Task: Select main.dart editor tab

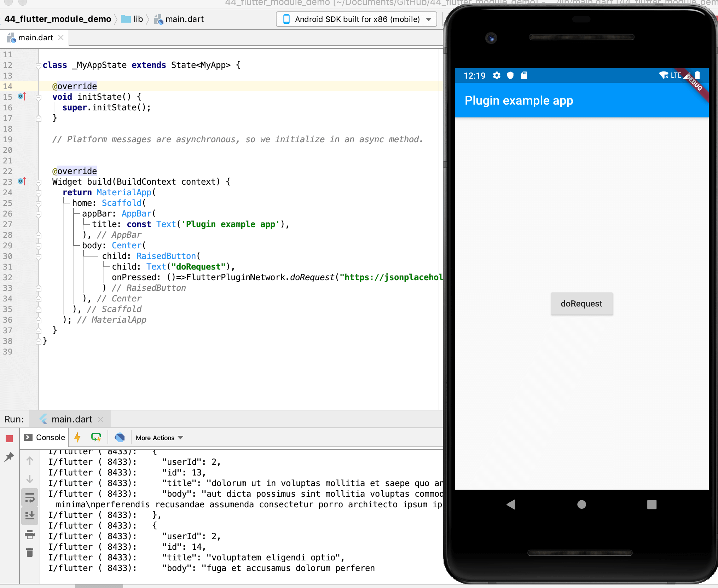Action: tap(35, 38)
